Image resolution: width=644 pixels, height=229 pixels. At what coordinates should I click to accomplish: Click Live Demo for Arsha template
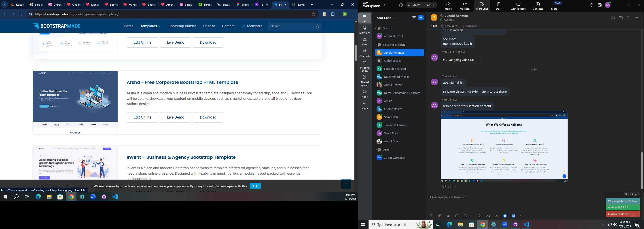pos(176,117)
